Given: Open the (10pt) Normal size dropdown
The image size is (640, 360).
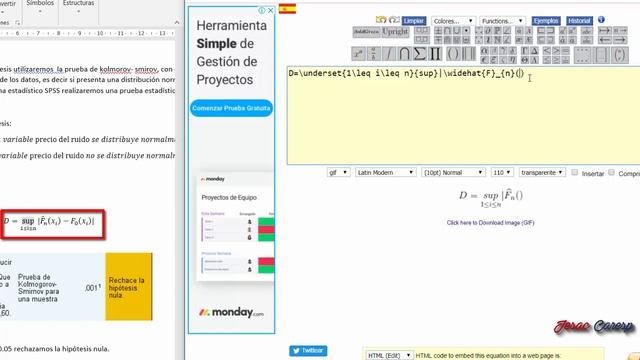Looking at the screenshot, I should (453, 173).
